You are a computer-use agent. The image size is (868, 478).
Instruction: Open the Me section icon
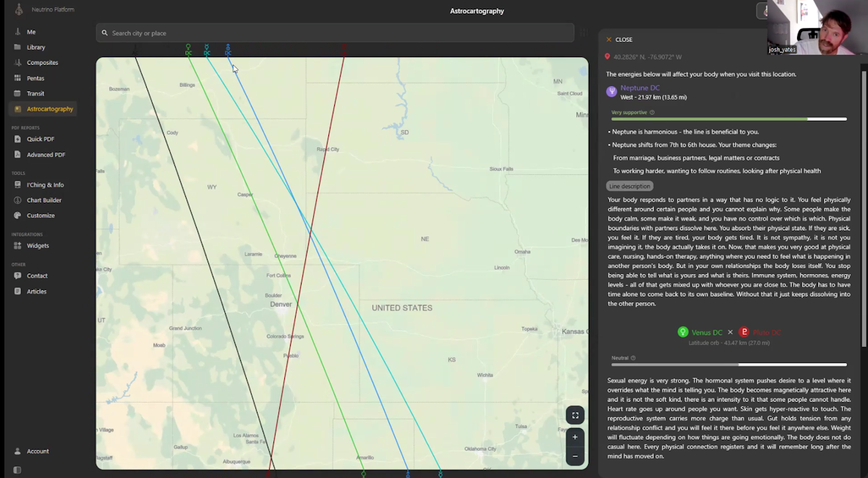(x=18, y=32)
